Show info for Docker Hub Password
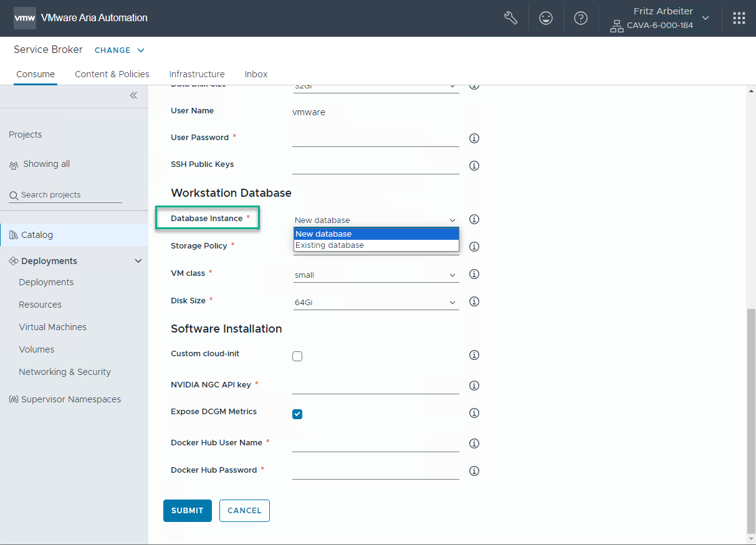This screenshot has width=756, height=545. (474, 471)
